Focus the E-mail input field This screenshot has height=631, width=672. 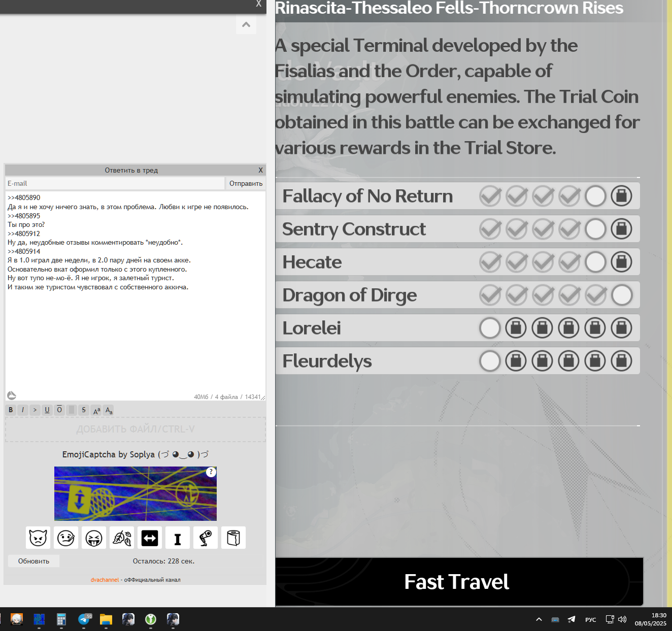[115, 183]
